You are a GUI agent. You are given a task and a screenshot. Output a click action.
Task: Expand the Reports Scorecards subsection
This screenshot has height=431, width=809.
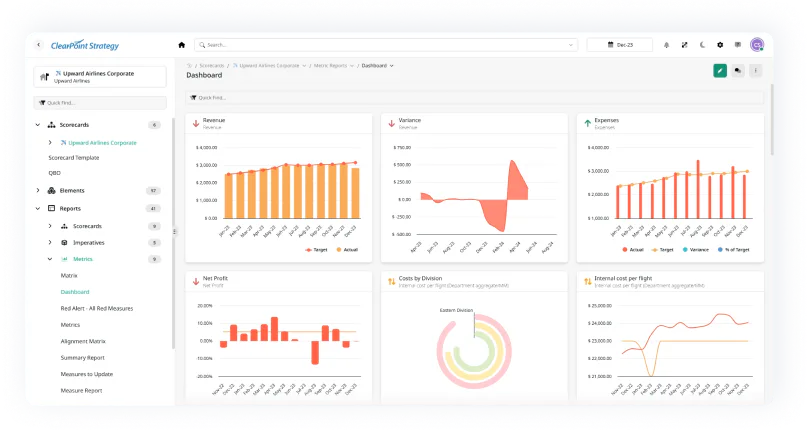pyautogui.click(x=50, y=226)
